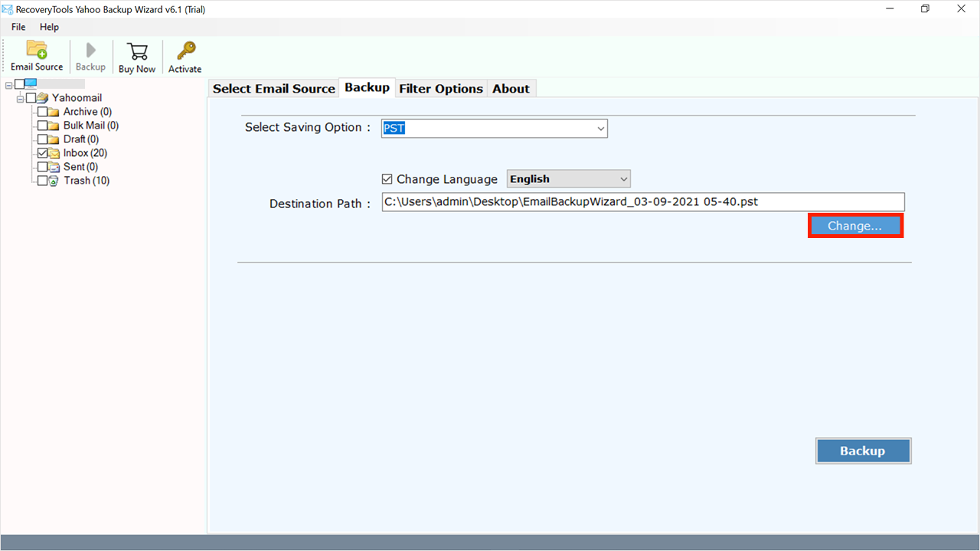Open the Help menu
The width and height of the screenshot is (980, 551).
pyautogui.click(x=49, y=27)
